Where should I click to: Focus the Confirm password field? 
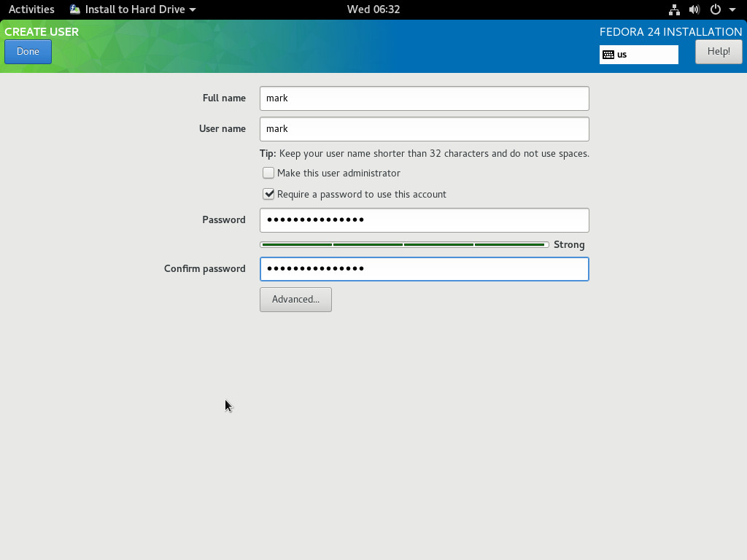(424, 269)
